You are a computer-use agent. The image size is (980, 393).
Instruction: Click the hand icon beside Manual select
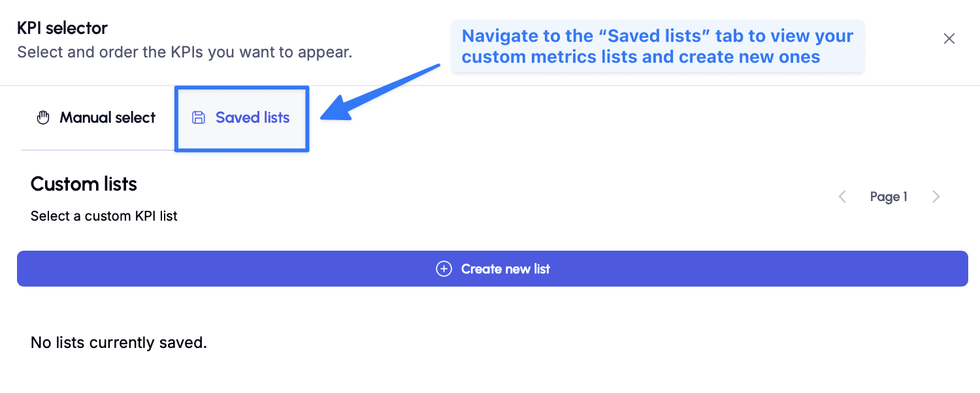[43, 118]
